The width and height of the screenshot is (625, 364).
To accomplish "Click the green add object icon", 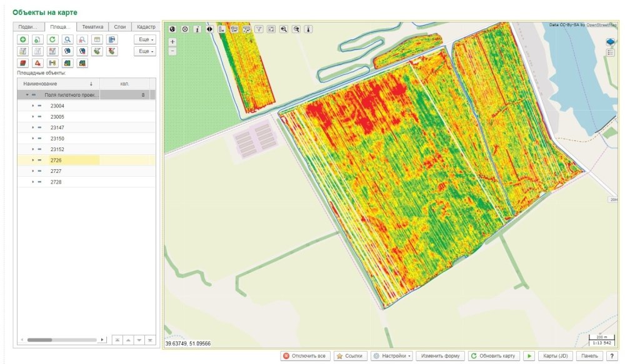I will click(x=22, y=39).
